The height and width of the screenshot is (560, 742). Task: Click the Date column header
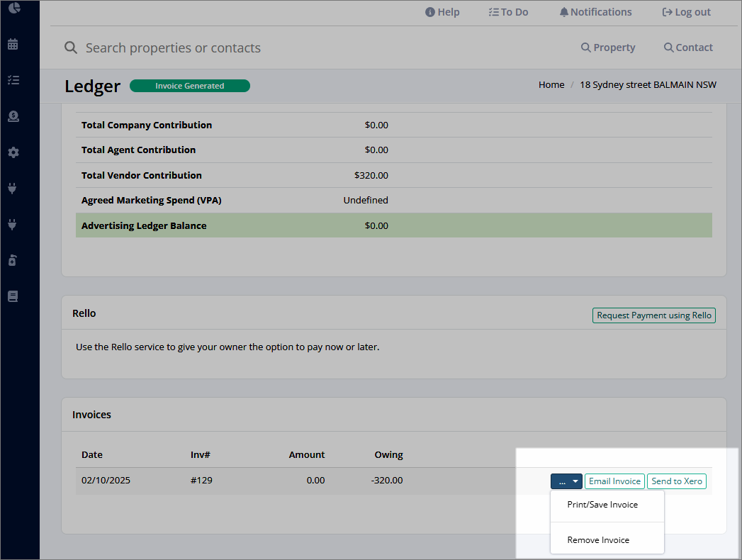(x=92, y=455)
